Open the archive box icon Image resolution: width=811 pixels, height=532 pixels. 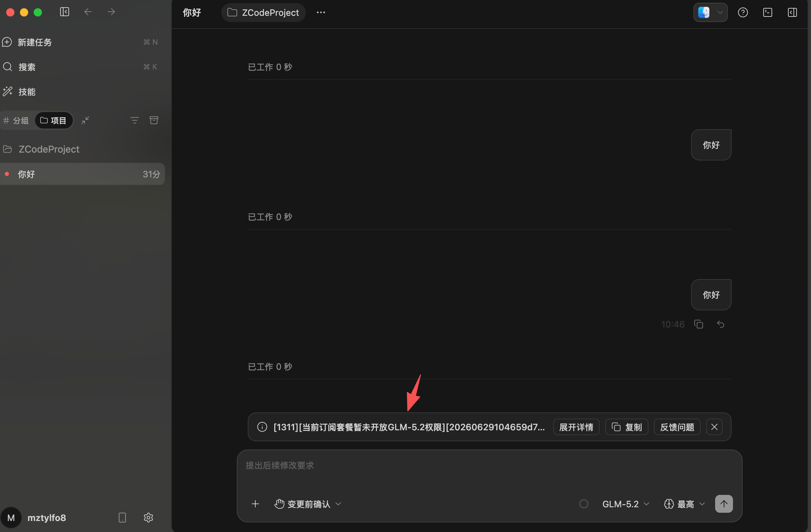click(x=154, y=120)
